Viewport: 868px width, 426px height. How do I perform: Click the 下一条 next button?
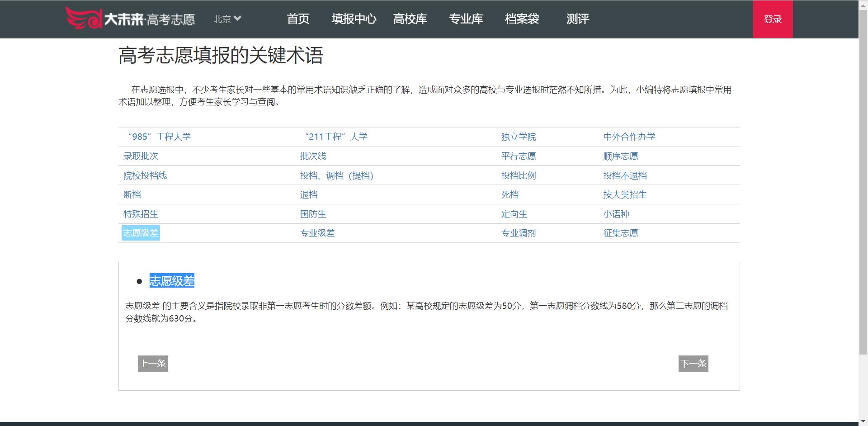pyautogui.click(x=693, y=363)
